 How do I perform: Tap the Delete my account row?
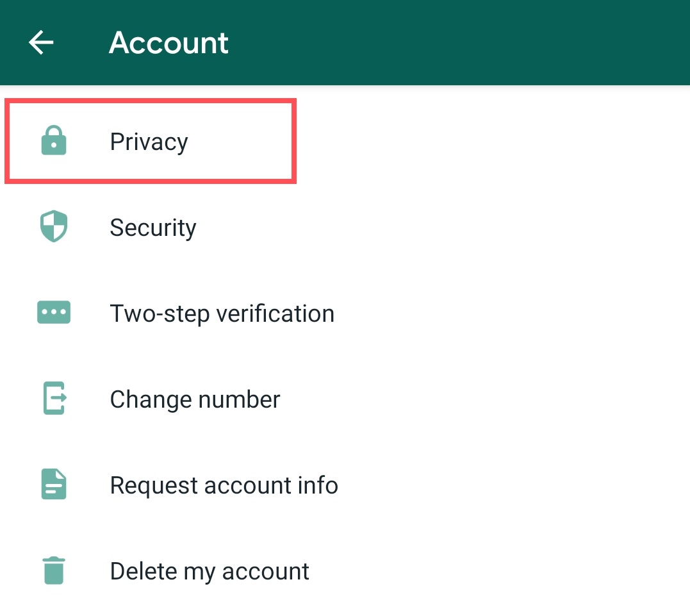209,570
